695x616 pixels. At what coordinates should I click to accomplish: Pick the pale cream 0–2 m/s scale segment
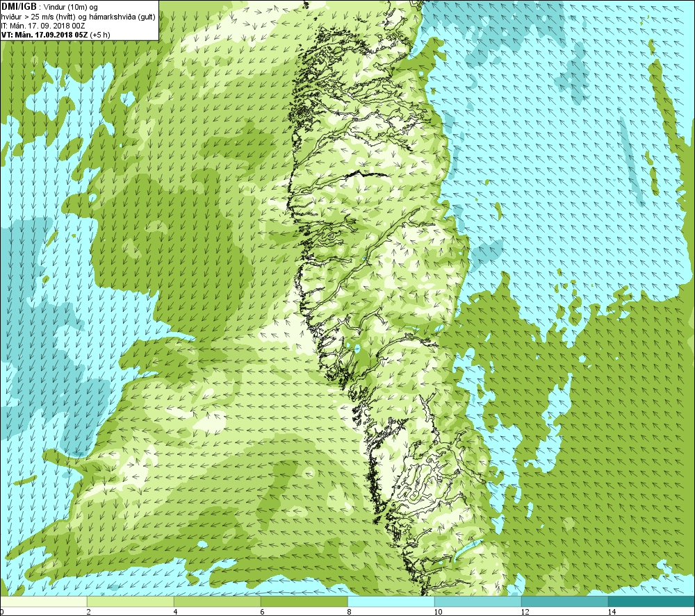click(43, 601)
